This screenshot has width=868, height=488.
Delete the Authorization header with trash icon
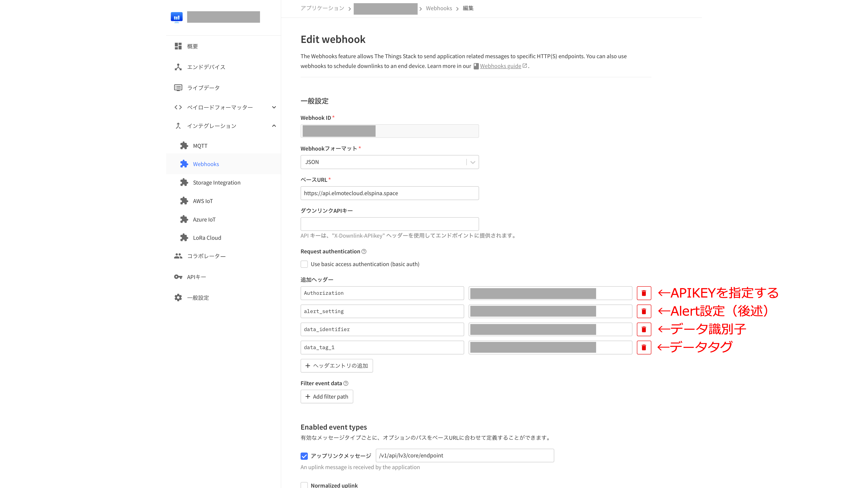[x=644, y=293]
